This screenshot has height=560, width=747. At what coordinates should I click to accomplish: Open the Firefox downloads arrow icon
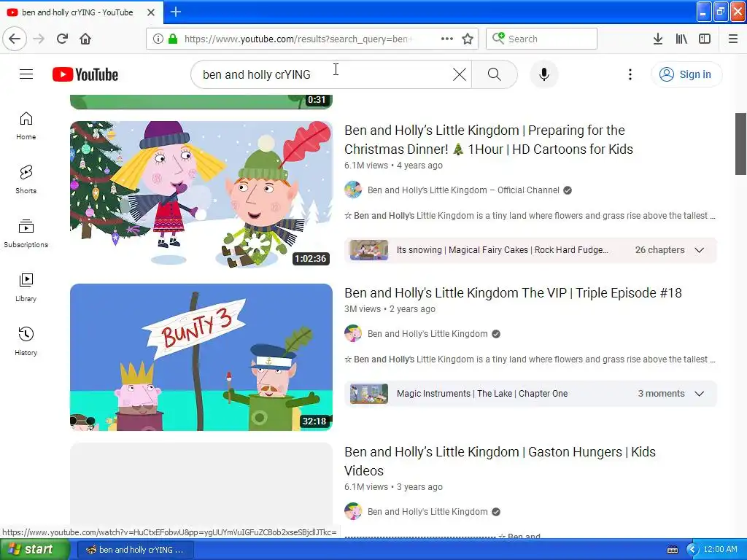click(658, 39)
